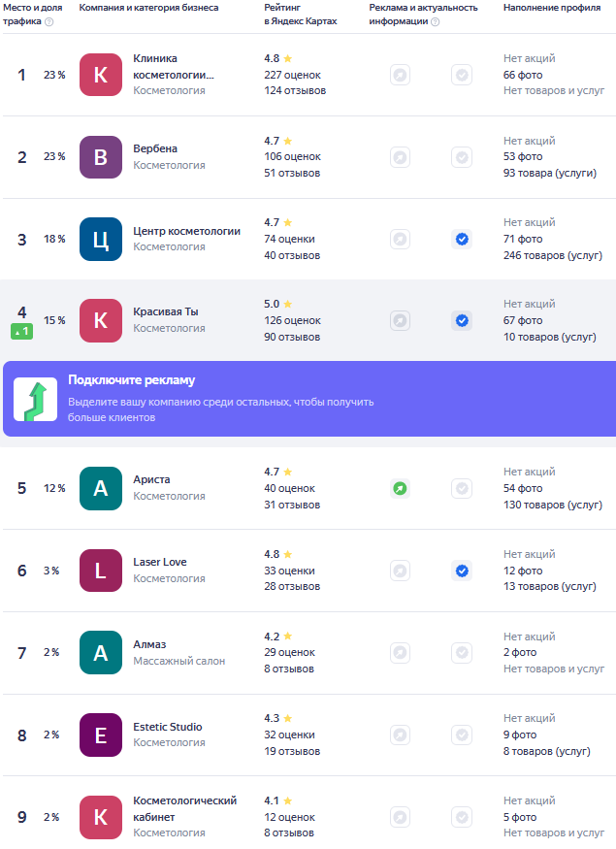Click the '5.0' rating of Красивая Ты
The width and height of the screenshot is (616, 849).
click(x=272, y=305)
